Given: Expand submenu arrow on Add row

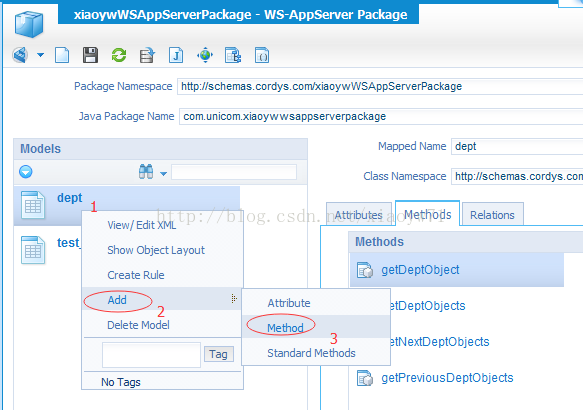Looking at the screenshot, I should tap(233, 298).
